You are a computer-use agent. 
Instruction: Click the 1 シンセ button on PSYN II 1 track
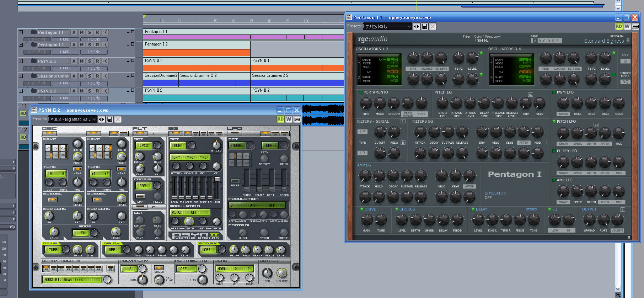pos(93,68)
